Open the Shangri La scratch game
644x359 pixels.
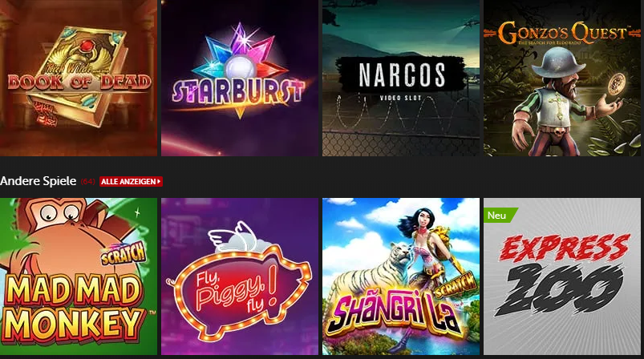[401, 276]
